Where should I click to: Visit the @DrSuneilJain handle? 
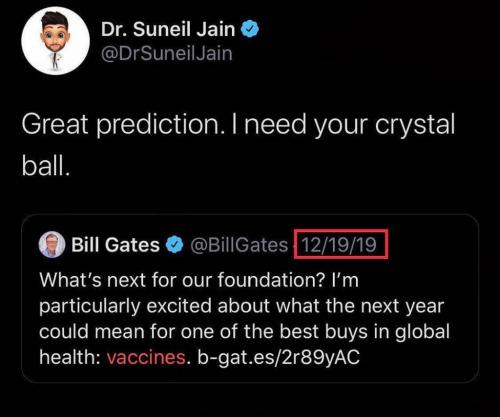pyautogui.click(x=166, y=54)
